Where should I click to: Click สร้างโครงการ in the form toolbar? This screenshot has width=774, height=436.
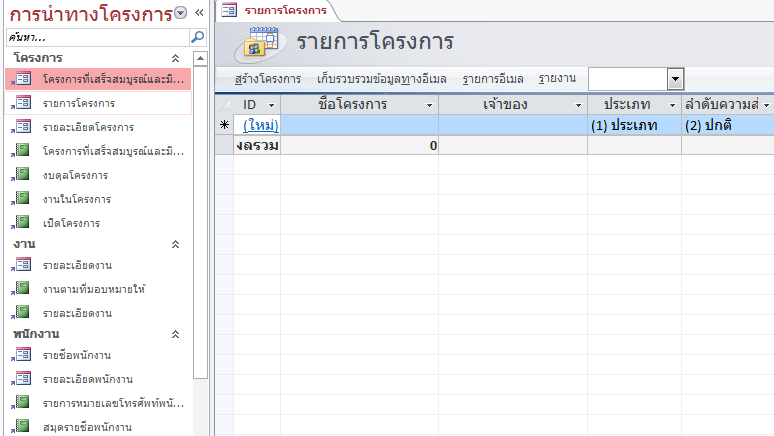tap(268, 79)
